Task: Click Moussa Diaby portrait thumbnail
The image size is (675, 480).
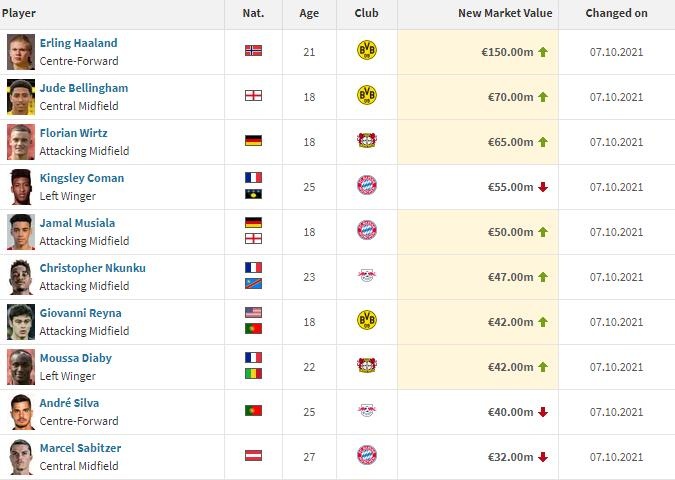Action: (21, 367)
